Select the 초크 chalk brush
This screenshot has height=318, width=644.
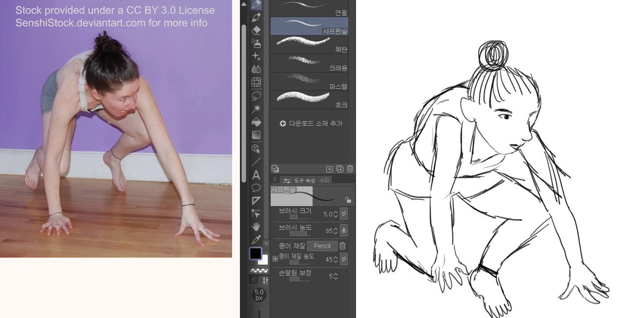click(310, 100)
